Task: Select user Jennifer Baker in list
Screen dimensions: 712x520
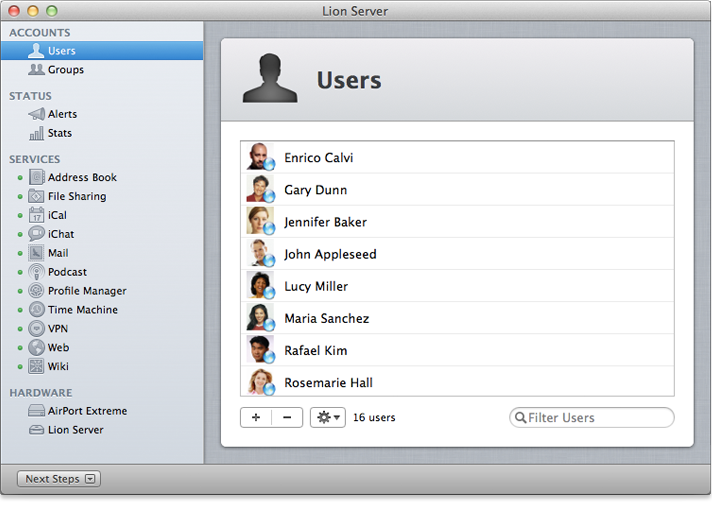Action: pyautogui.click(x=325, y=222)
